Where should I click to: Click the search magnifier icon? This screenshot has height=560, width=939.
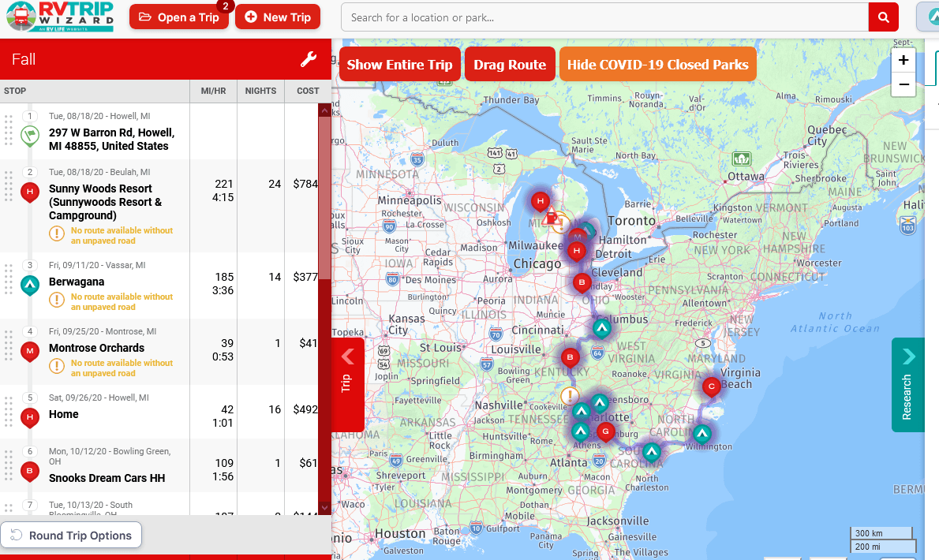tap(883, 17)
